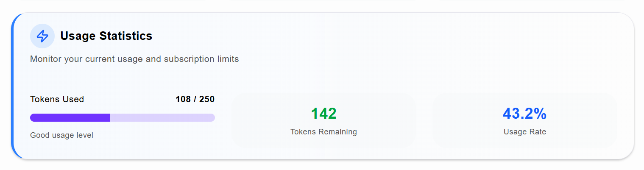The width and height of the screenshot is (644, 170).
Task: Click the number 250 in the token count
Action: tap(207, 99)
